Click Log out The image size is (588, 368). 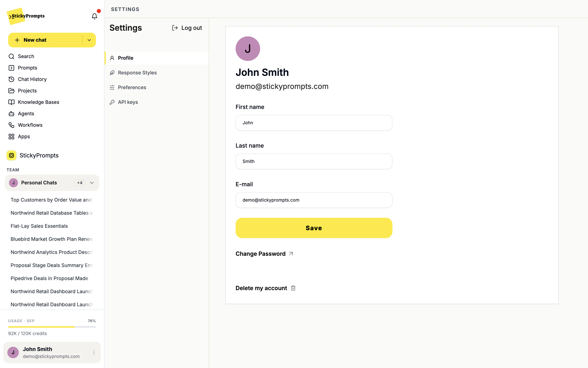(x=187, y=28)
